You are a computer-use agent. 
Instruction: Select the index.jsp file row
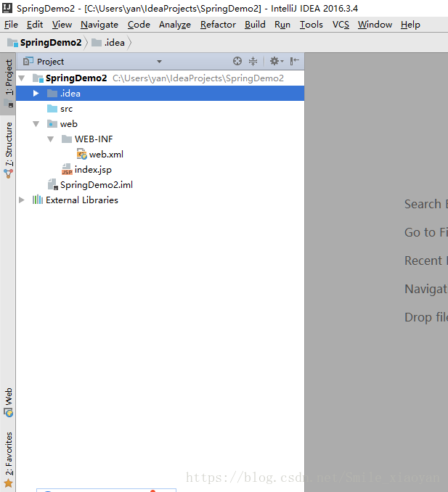(160, 169)
